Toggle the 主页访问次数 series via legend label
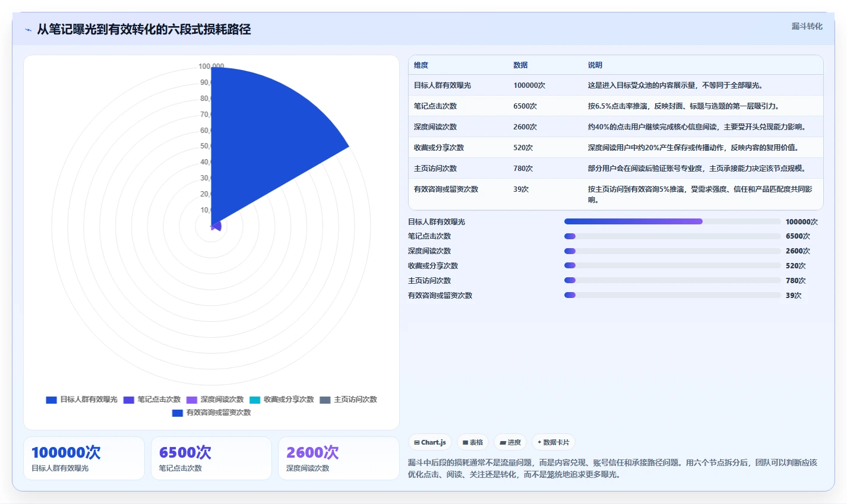847x504 pixels. 355,400
